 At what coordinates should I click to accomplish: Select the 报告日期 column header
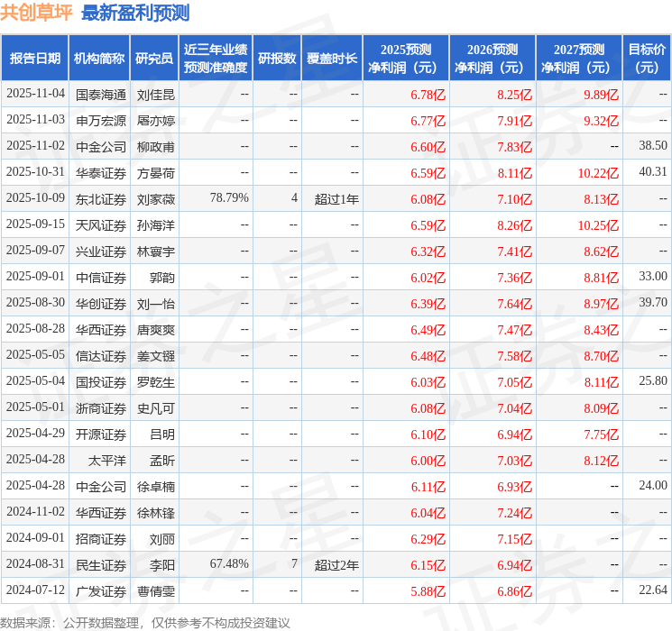[34, 59]
